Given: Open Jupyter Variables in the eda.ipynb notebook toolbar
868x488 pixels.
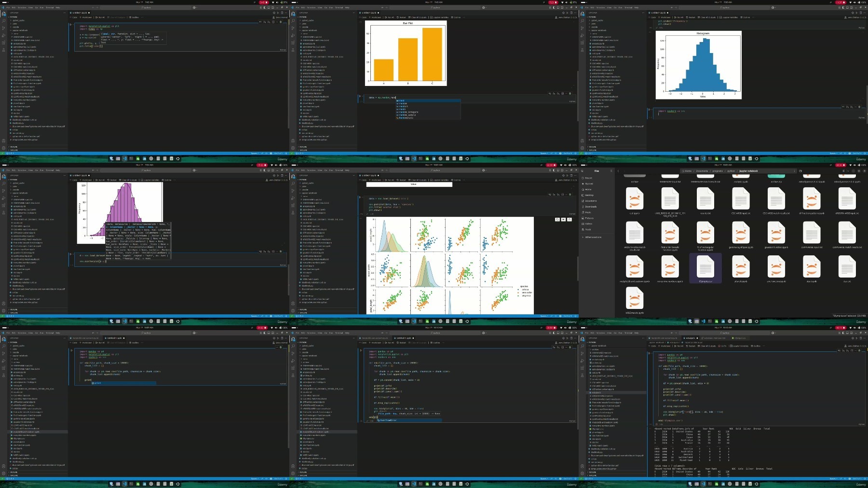Looking at the screenshot, I should (739, 346).
